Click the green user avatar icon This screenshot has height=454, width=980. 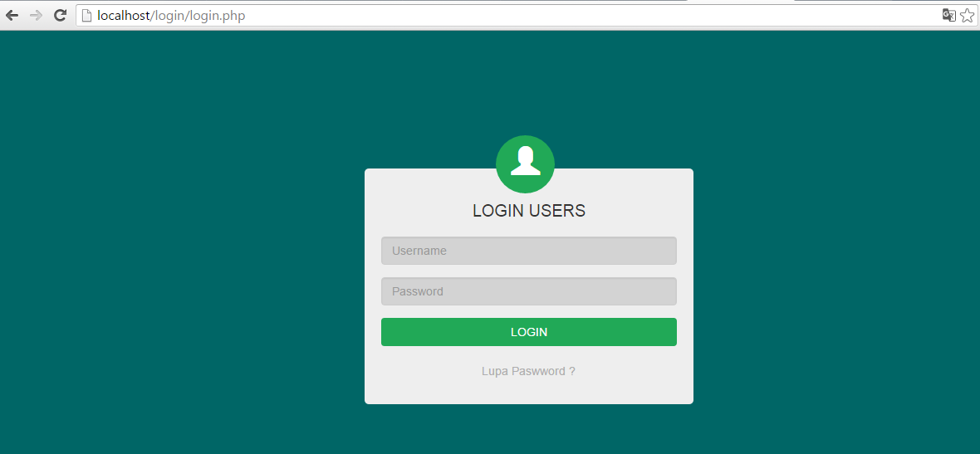click(x=525, y=164)
